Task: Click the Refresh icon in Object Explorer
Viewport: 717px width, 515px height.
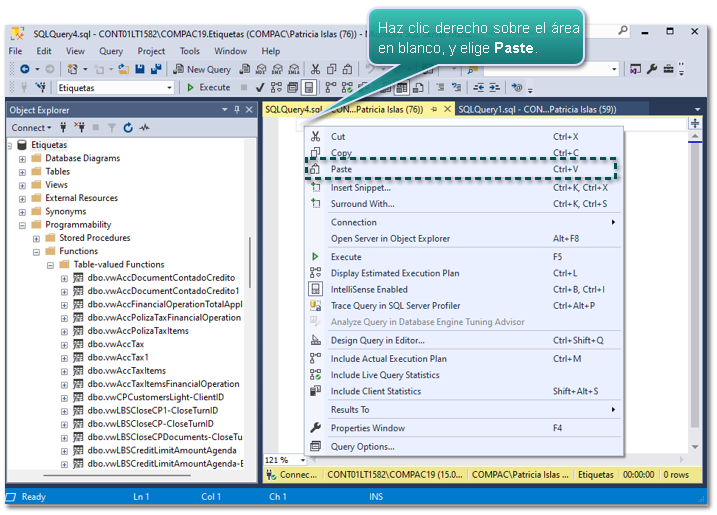Action: click(128, 128)
